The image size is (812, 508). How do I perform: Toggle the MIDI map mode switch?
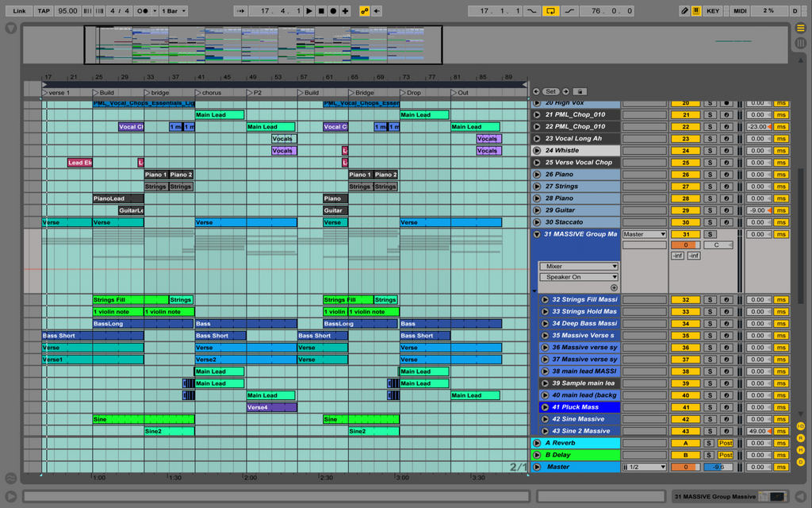tap(740, 11)
